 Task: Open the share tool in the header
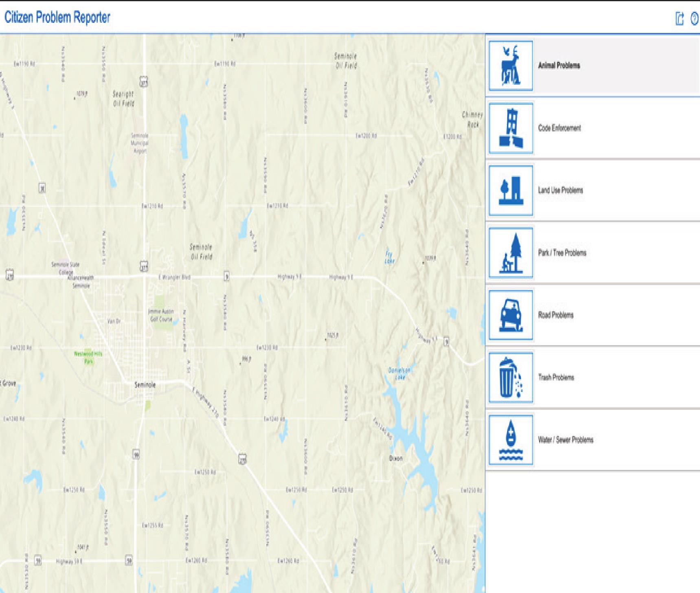[x=678, y=18]
